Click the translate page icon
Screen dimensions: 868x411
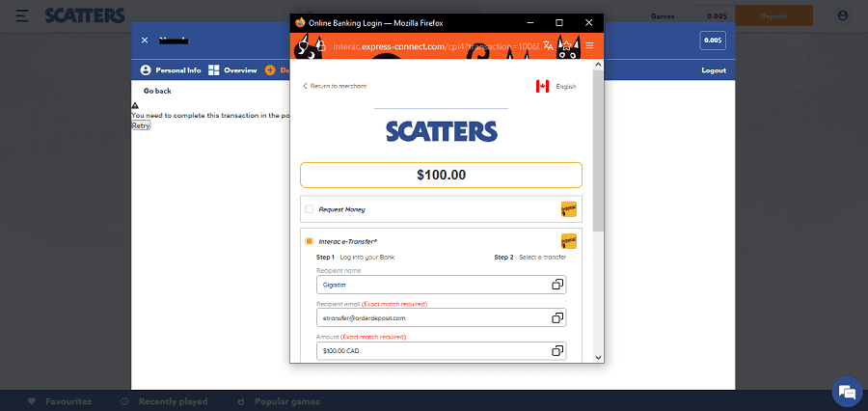coord(548,46)
